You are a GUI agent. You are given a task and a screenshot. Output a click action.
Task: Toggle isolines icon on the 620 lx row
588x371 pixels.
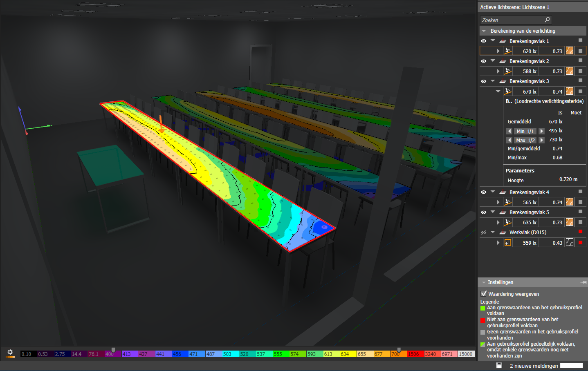point(570,51)
